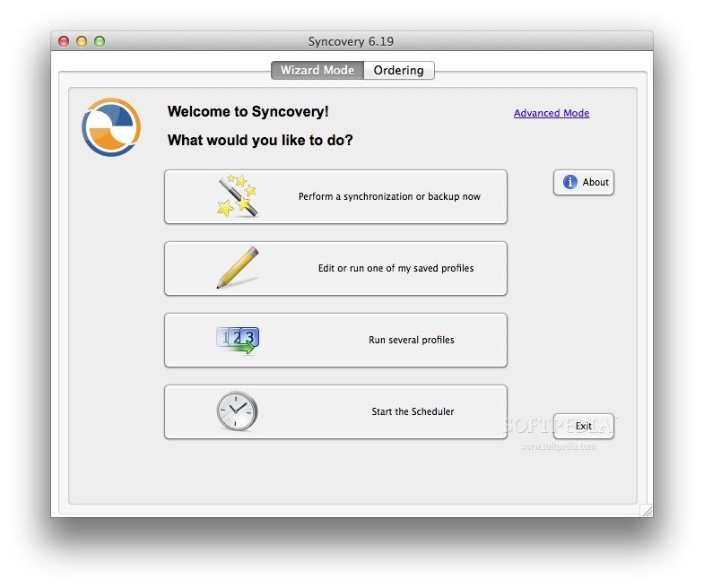Click 'Start the Scheduler' text
Viewport: 704px width, 588px height.
(x=413, y=411)
